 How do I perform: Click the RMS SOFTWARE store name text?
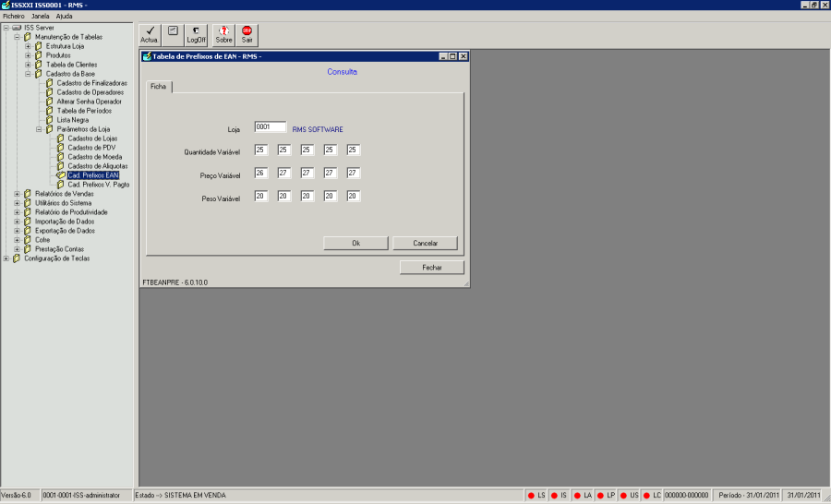click(318, 129)
